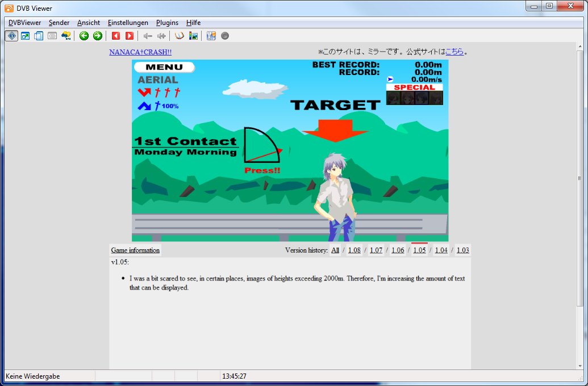
Task: Open the EPG binoculars toolbar icon
Action: click(180, 36)
